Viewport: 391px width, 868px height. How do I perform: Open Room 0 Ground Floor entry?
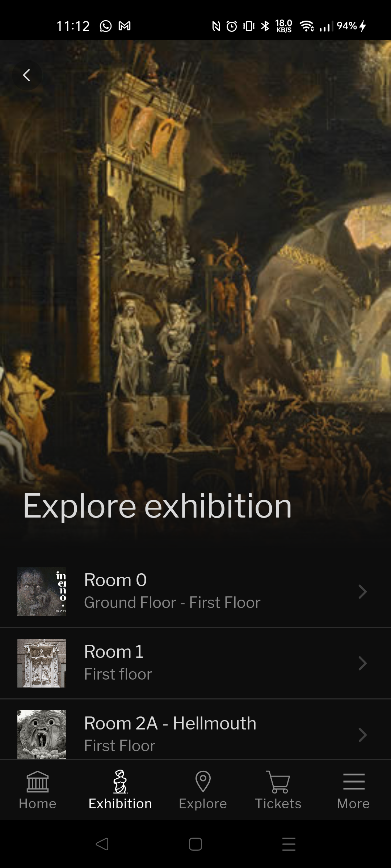[x=195, y=592]
